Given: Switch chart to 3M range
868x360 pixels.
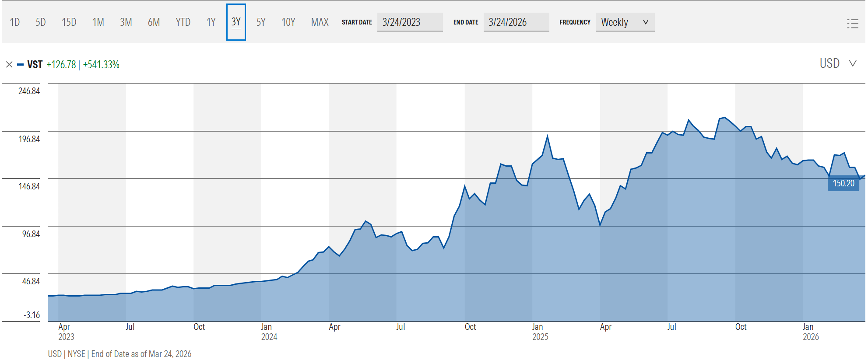Looking at the screenshot, I should click(x=126, y=22).
